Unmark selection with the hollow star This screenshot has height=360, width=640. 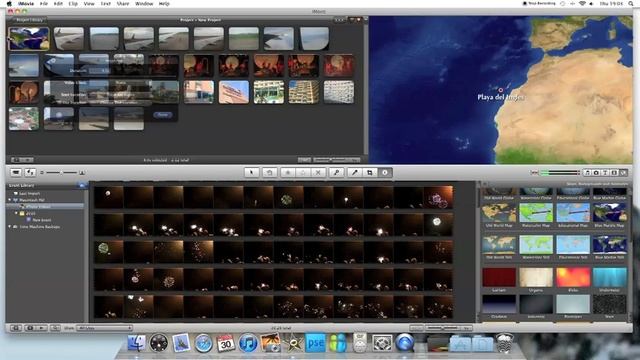click(303, 173)
